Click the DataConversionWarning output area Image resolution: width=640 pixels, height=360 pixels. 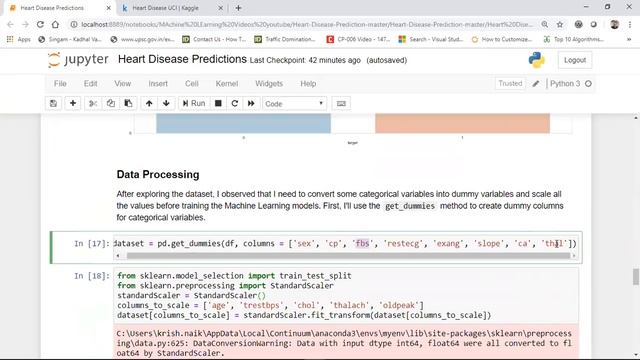coord(346,342)
